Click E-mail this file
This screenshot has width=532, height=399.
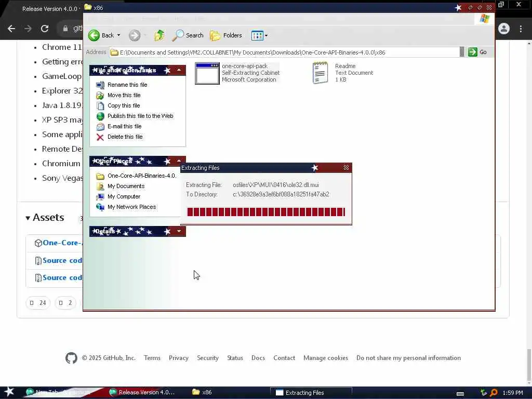[125, 126]
